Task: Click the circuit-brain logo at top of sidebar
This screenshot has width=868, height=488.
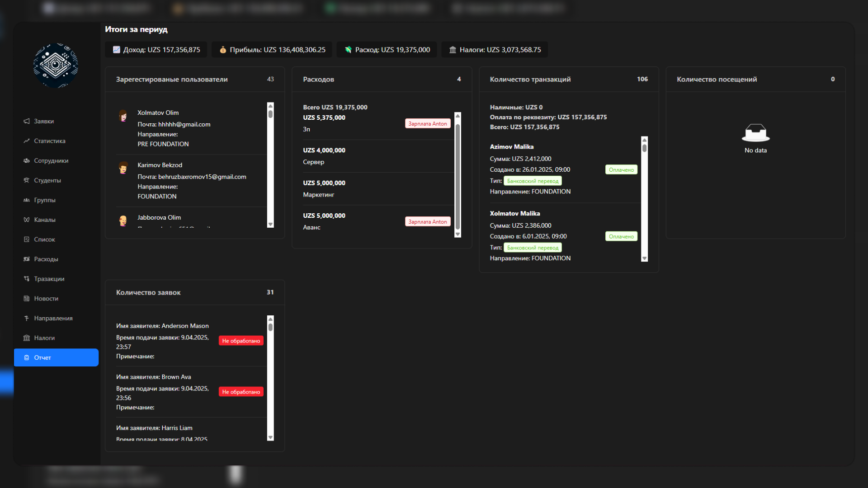Action: (x=56, y=66)
